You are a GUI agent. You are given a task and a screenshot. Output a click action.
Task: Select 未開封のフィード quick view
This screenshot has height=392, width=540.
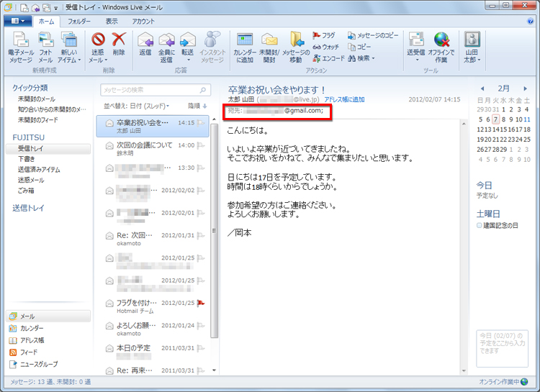(38, 120)
